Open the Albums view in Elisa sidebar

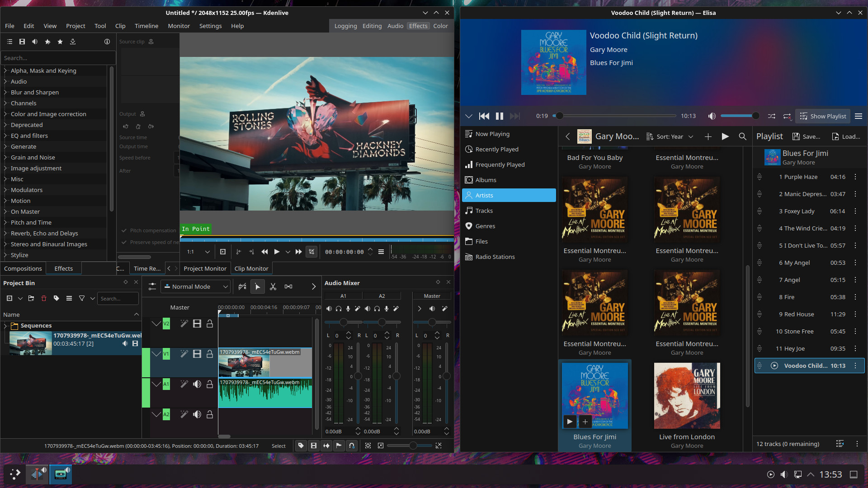point(509,180)
